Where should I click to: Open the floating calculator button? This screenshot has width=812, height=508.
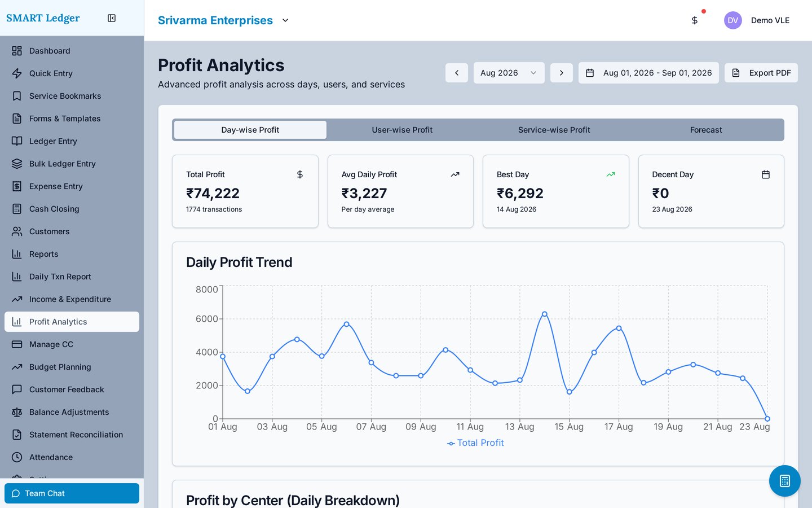point(784,481)
